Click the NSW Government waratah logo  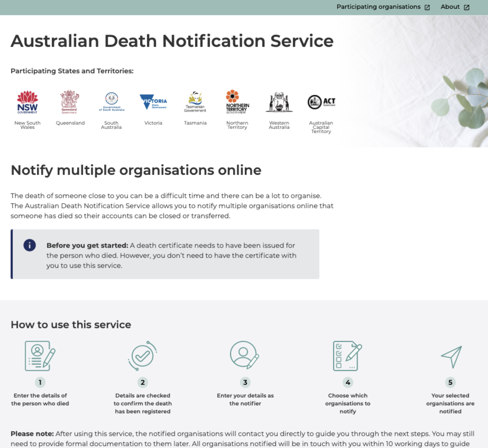coord(27,102)
